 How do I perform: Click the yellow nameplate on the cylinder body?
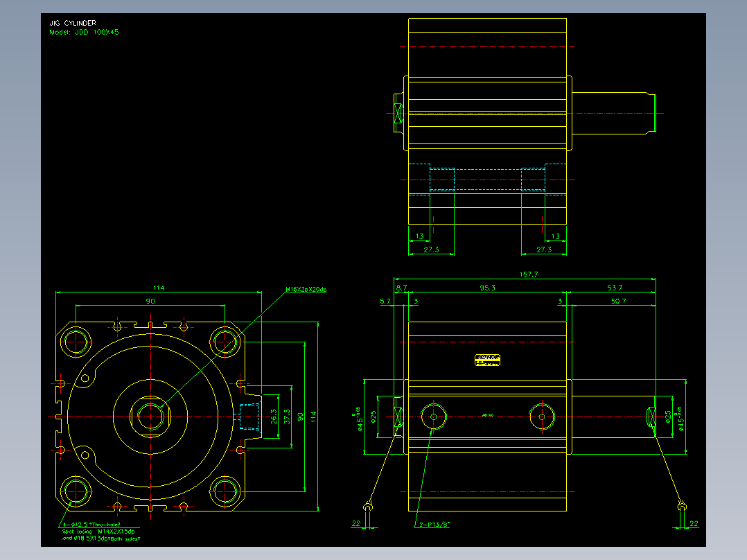pyautogui.click(x=487, y=360)
